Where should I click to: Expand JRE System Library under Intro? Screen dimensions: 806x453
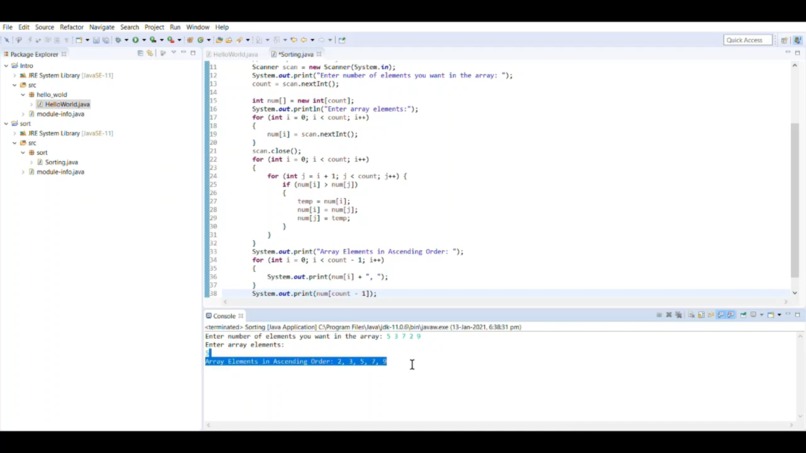tap(14, 76)
